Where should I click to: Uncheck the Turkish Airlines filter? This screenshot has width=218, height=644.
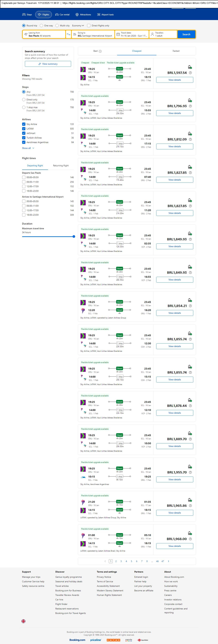coord(24,138)
